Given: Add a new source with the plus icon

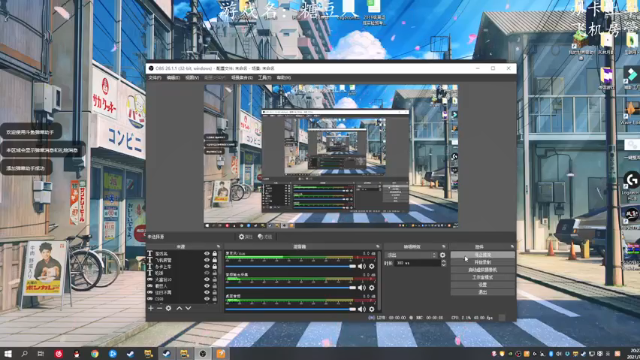Looking at the screenshot, I should click(x=151, y=308).
